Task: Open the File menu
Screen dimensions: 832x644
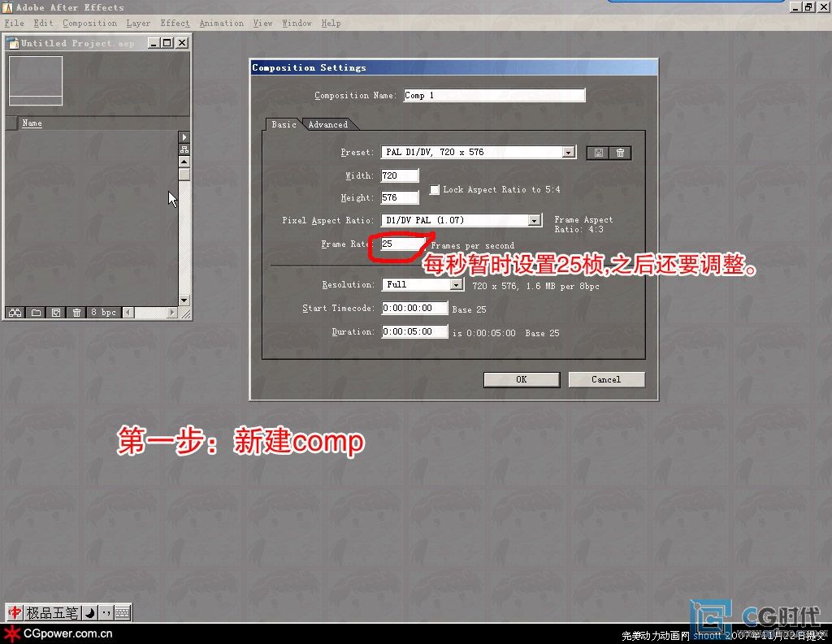Action: click(x=15, y=23)
